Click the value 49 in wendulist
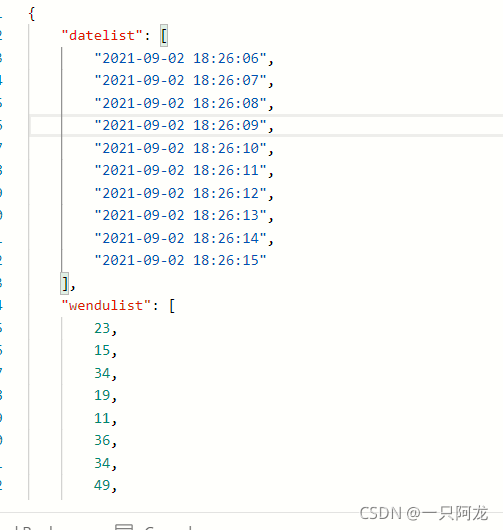503x530 pixels. pos(102,485)
